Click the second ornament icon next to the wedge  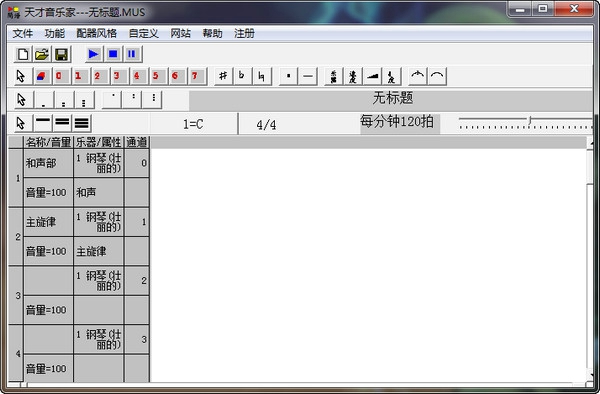point(353,76)
